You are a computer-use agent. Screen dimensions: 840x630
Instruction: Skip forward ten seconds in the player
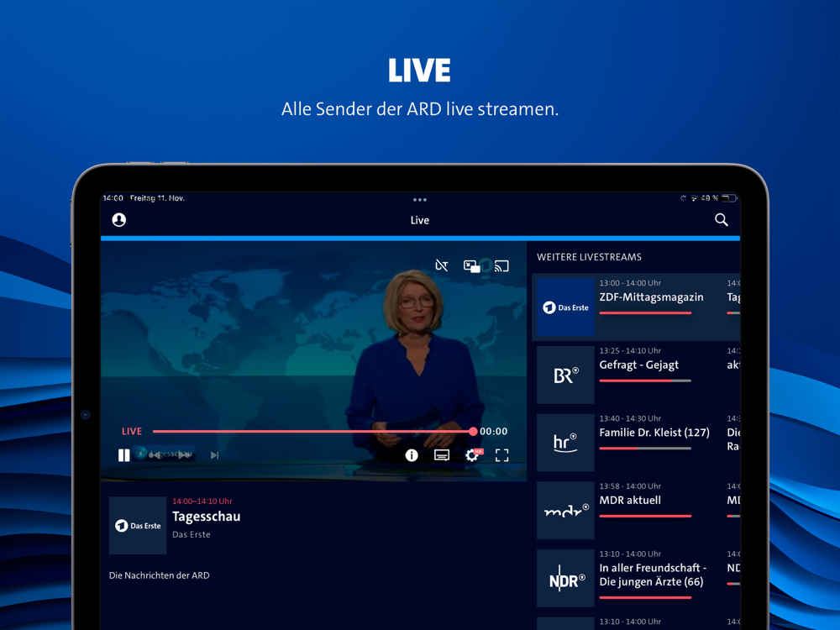point(185,454)
